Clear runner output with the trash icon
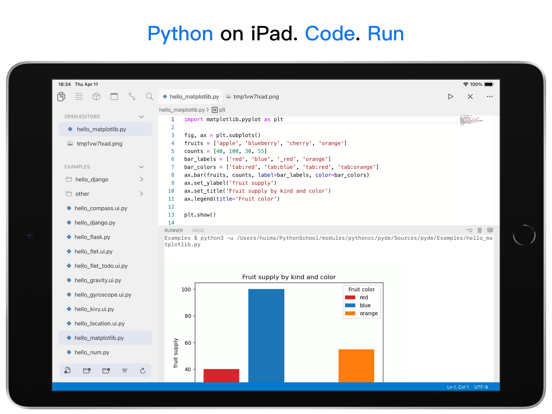This screenshot has height=414, width=552. pyautogui.click(x=479, y=230)
